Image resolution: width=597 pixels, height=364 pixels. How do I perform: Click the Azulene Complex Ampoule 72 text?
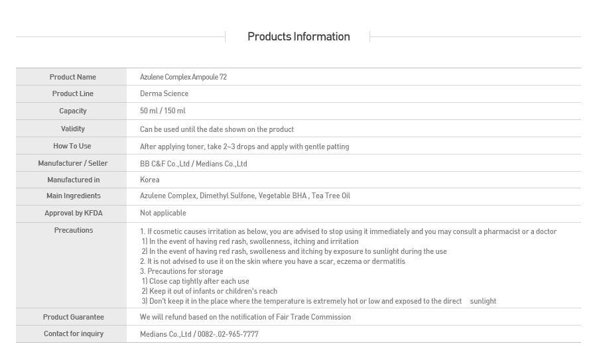point(183,77)
